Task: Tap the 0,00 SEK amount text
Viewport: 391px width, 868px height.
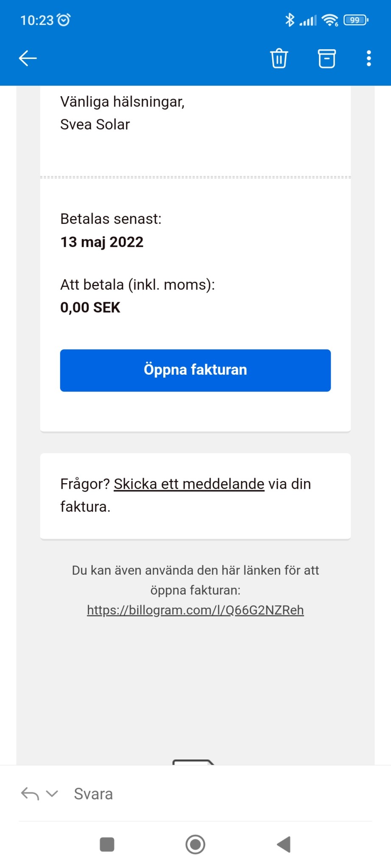Action: 90,307
